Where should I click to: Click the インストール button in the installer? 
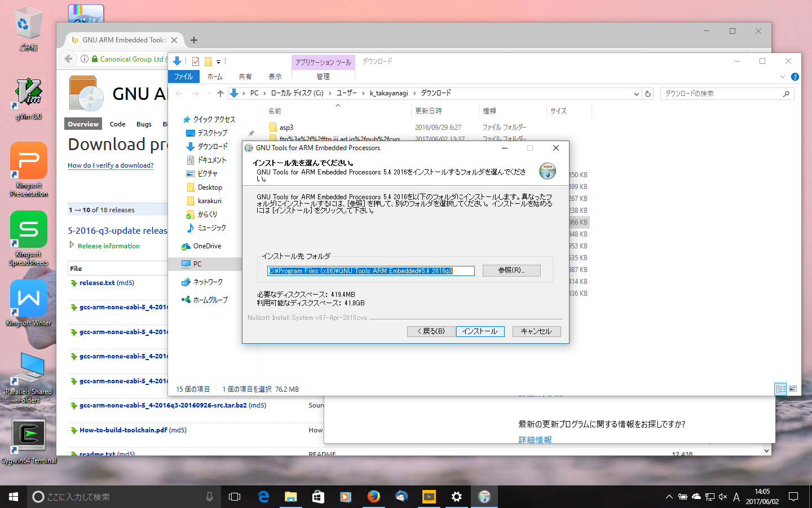480,331
